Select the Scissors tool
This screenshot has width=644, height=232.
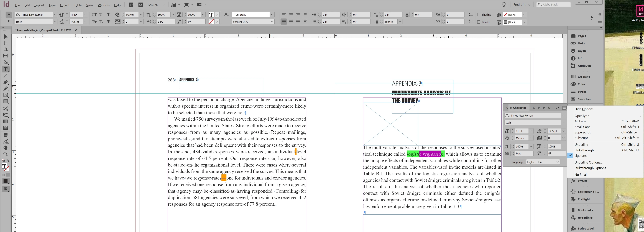tap(6, 109)
